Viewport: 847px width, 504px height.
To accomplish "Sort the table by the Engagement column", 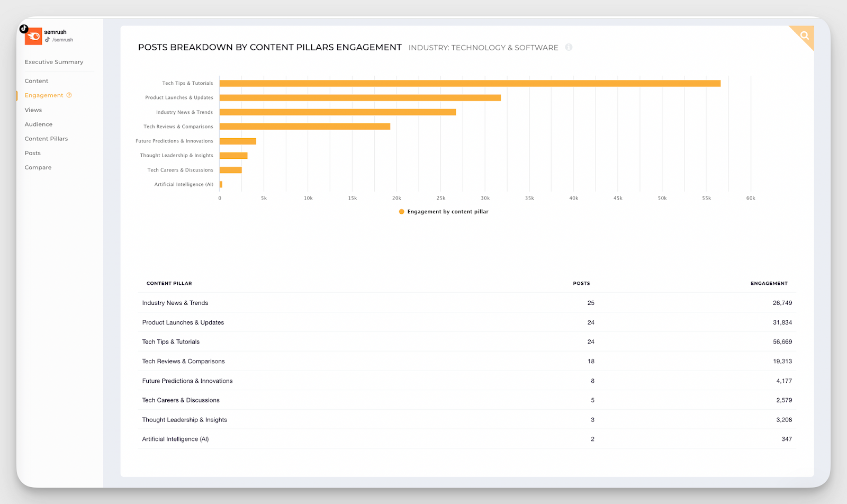I will (769, 283).
